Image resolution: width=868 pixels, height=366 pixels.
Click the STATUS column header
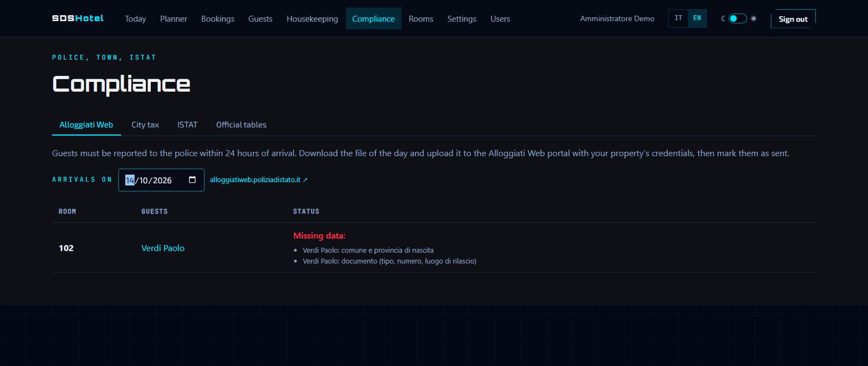click(x=306, y=211)
